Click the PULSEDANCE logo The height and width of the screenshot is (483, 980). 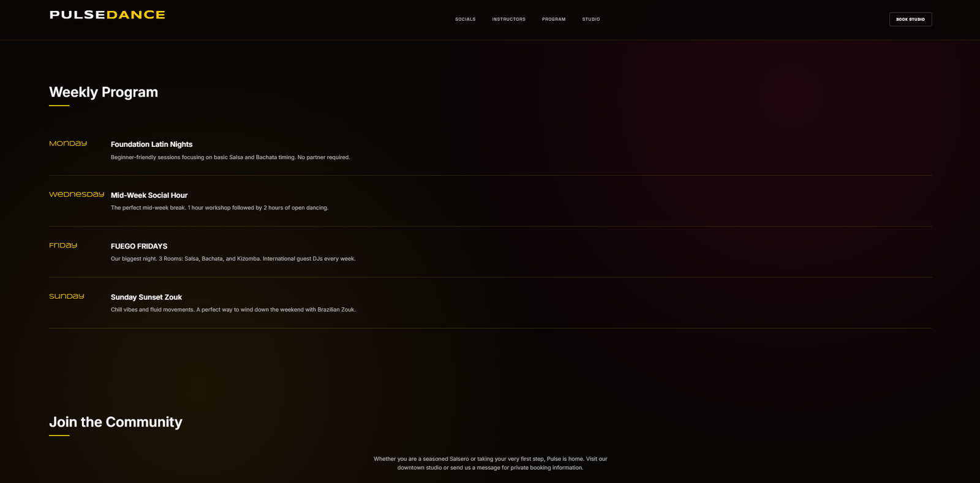[x=107, y=15]
